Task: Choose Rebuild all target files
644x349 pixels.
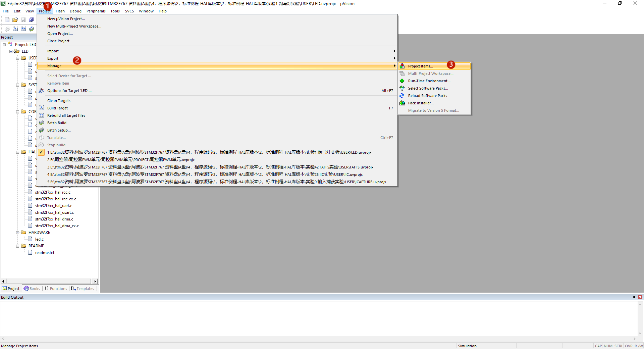Action: [x=217, y=115]
